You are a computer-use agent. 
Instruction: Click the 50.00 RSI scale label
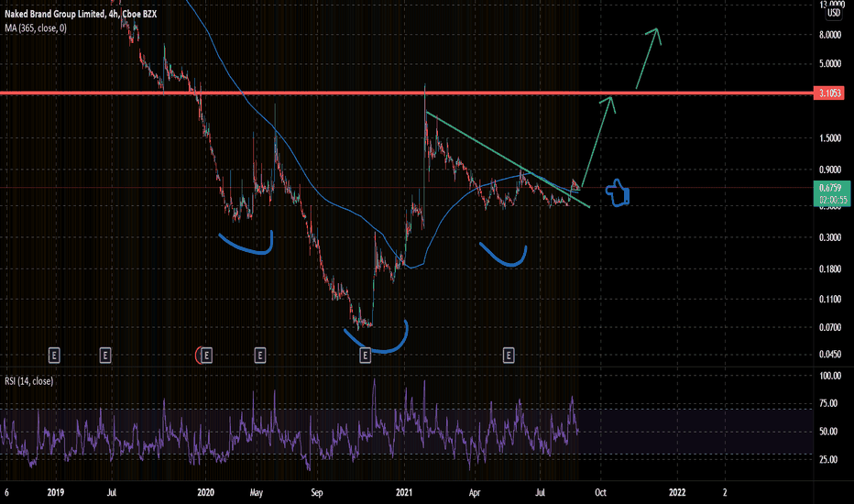(x=828, y=432)
